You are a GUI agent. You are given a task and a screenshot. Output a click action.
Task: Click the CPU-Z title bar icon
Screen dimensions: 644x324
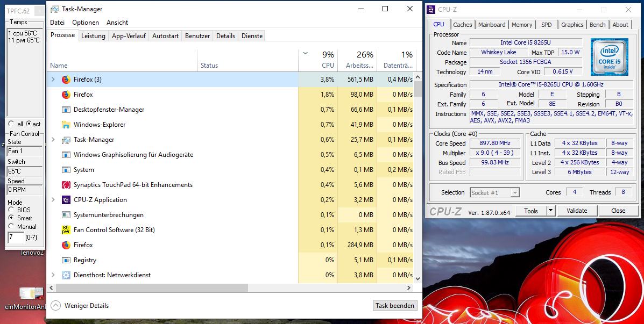point(431,10)
